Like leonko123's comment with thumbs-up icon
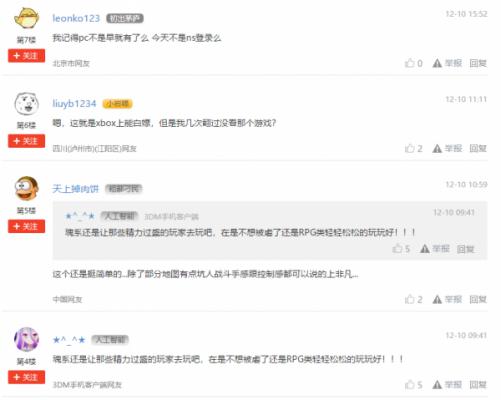The width and height of the screenshot is (501, 400). (x=409, y=63)
